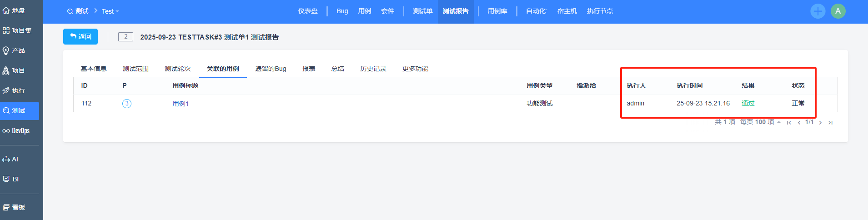Viewport: 868px width, 220px height.
Task: Click the blue plus quick-create button
Action: [818, 11]
